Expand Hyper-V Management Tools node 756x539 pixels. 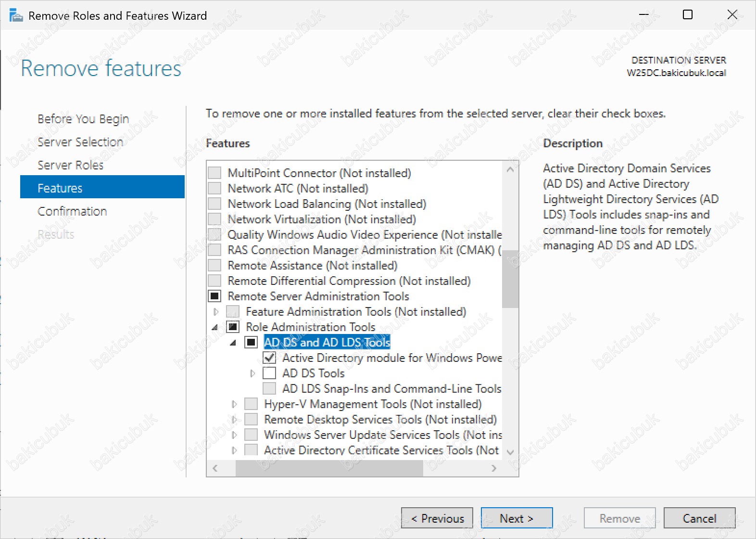(x=234, y=404)
